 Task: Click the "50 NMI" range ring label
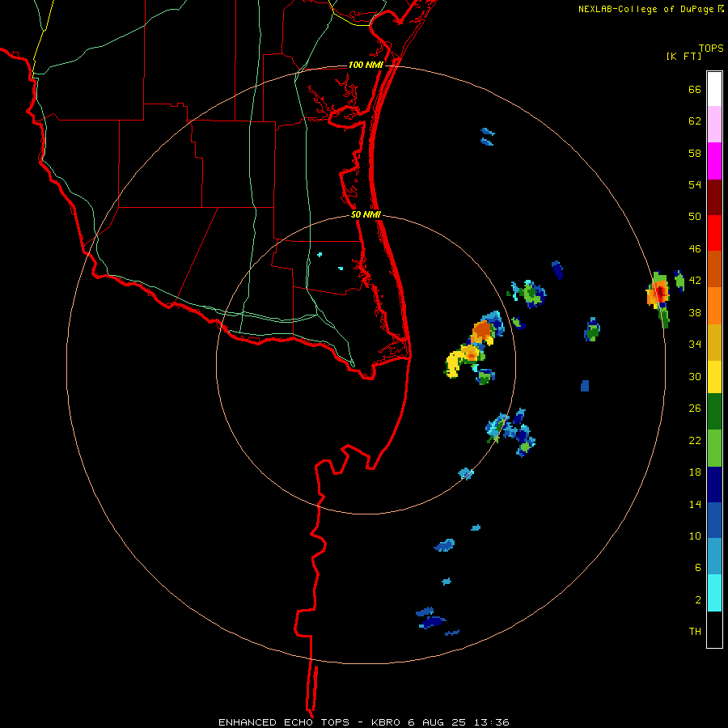(366, 214)
